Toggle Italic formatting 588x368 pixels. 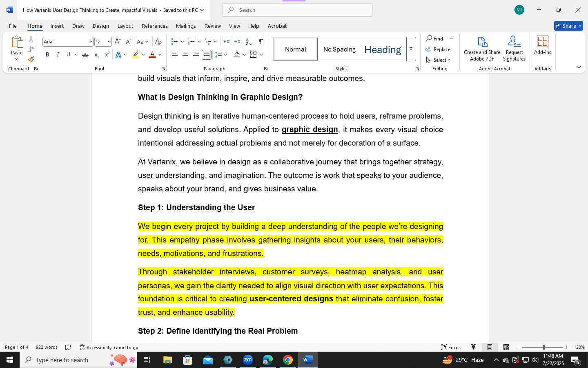click(x=58, y=55)
